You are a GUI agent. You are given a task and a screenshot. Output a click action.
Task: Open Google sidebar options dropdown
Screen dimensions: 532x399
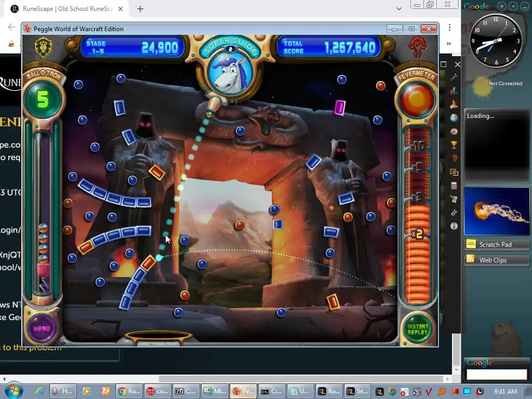click(513, 6)
